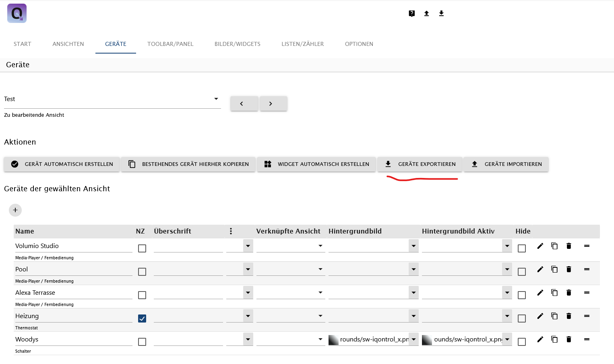Open the Optionen tab
This screenshot has height=364, width=614.
pyautogui.click(x=359, y=44)
